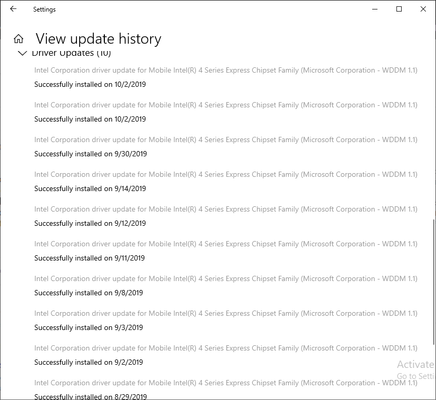Open Intel driver update installed 9/2/2019
The image size is (436, 400).
226,348
